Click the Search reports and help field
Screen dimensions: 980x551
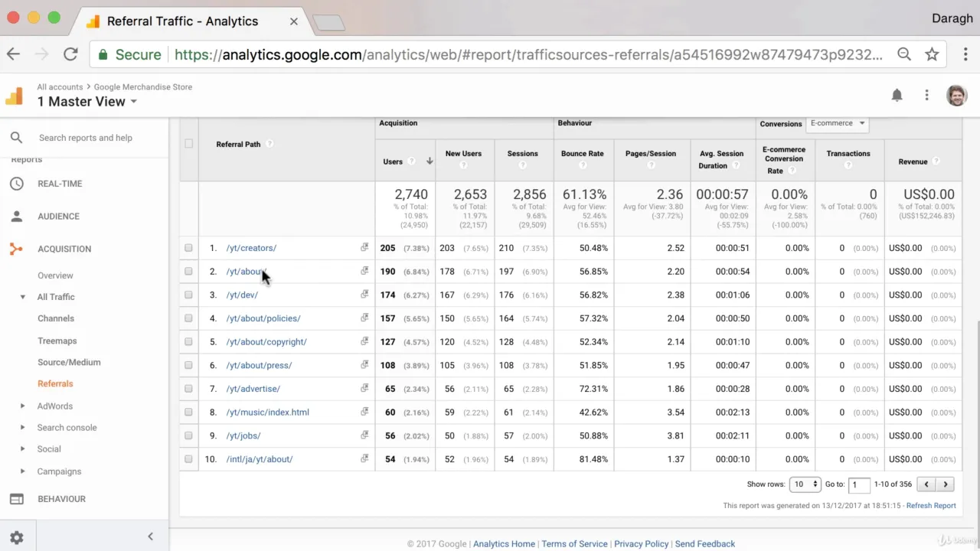(86, 138)
